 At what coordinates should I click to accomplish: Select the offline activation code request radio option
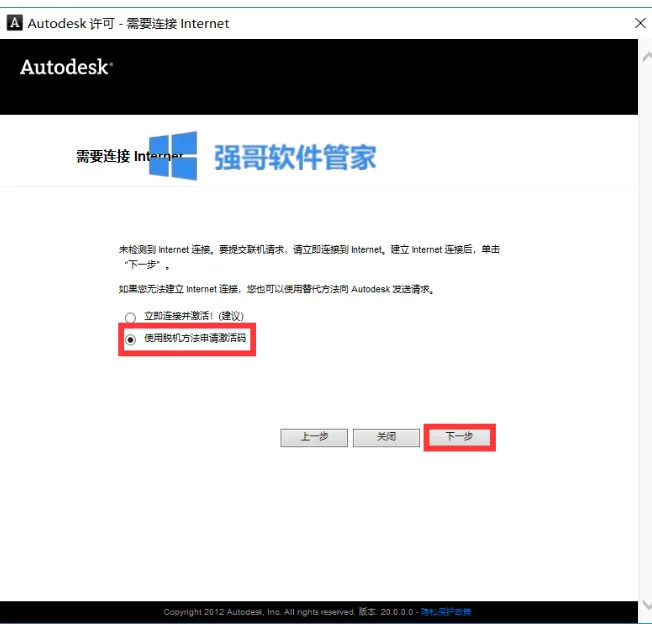tap(130, 340)
